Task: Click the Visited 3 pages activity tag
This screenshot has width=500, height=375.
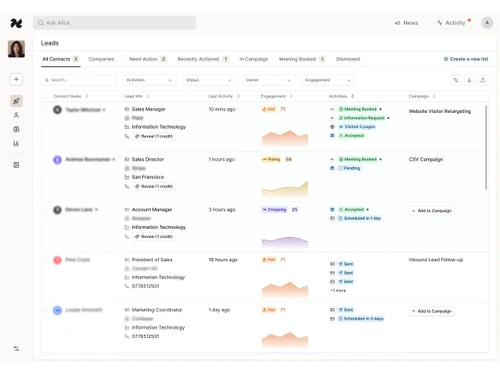Action: (x=357, y=127)
